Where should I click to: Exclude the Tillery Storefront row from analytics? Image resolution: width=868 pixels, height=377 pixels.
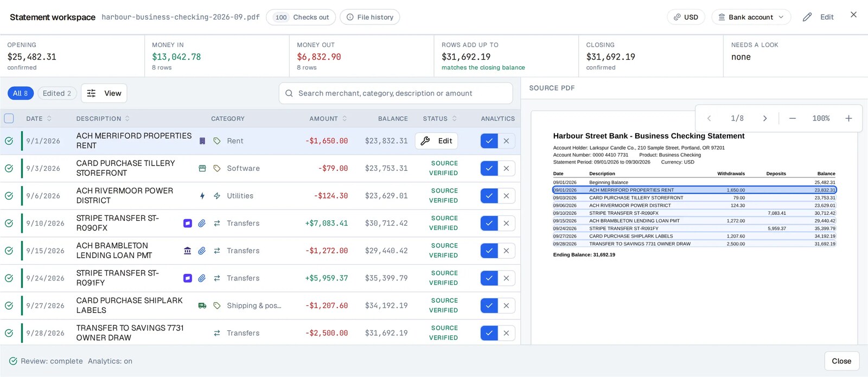(507, 169)
